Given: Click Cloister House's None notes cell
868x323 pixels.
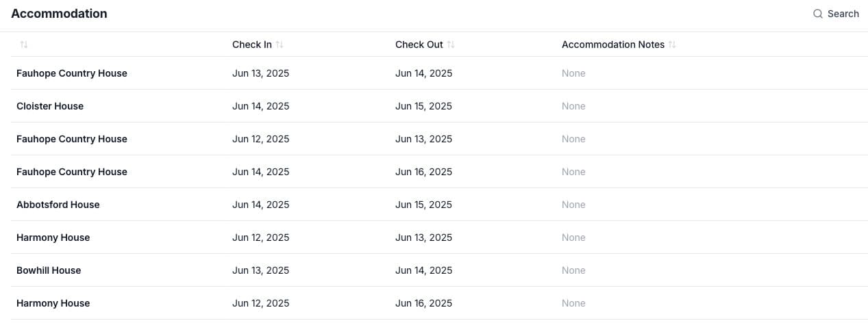Looking at the screenshot, I should [573, 106].
